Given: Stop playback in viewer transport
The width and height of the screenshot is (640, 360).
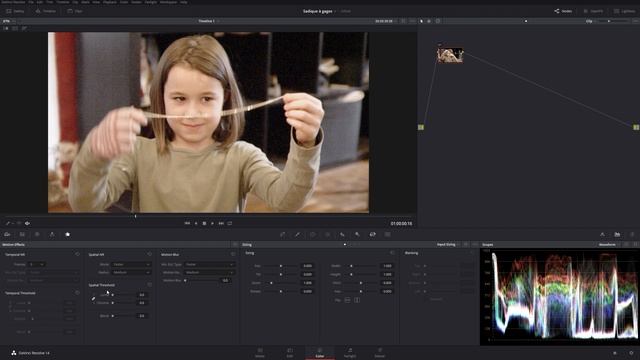Looking at the screenshot, I should [204, 223].
